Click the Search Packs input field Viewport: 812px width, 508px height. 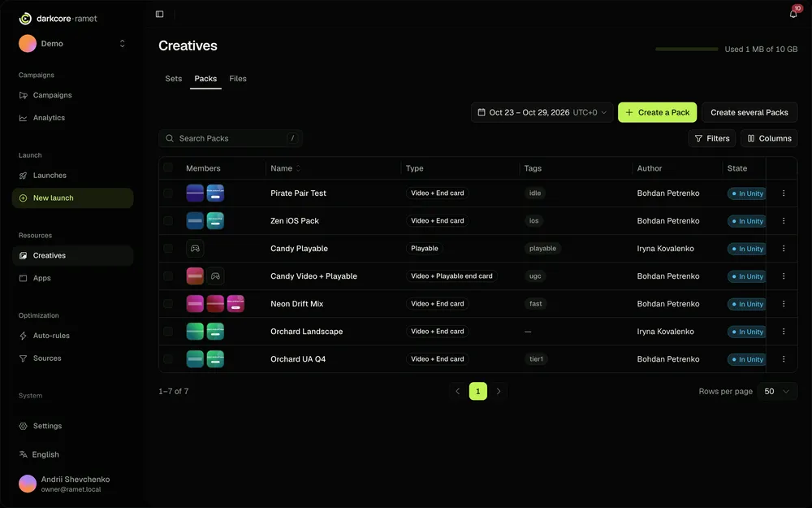231,138
